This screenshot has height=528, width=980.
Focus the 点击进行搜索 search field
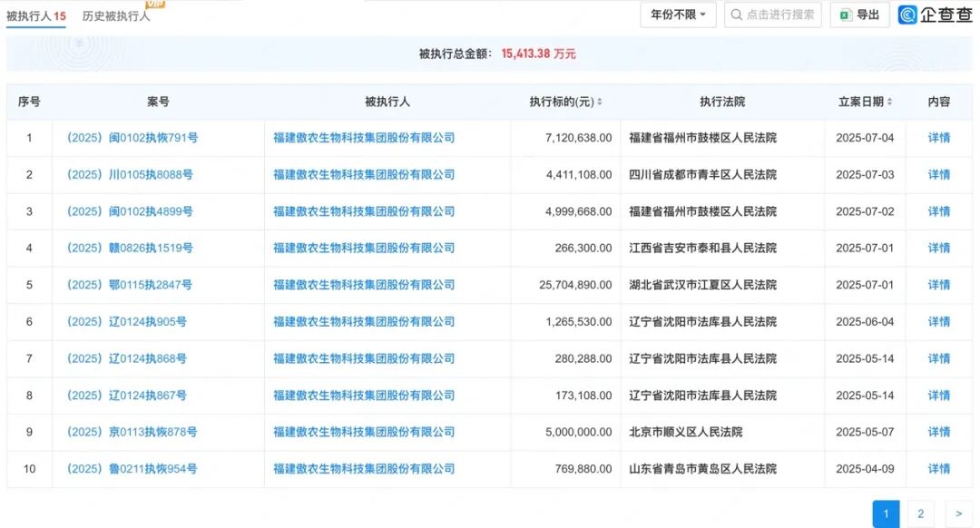coord(773,15)
